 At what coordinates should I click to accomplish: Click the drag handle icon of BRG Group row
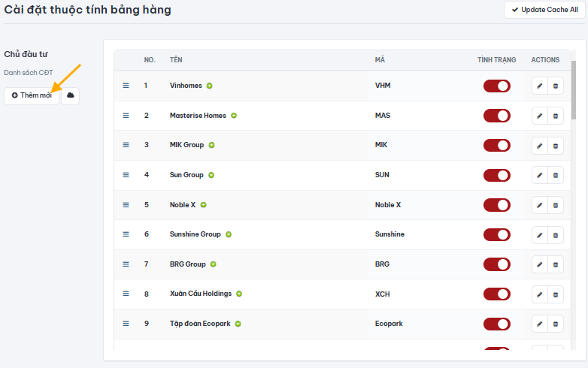pyautogui.click(x=126, y=264)
